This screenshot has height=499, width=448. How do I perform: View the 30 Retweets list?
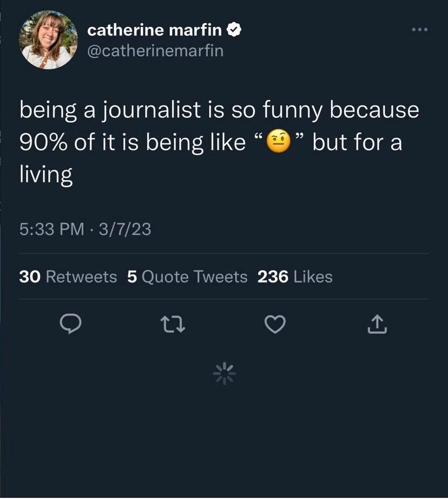(68, 277)
